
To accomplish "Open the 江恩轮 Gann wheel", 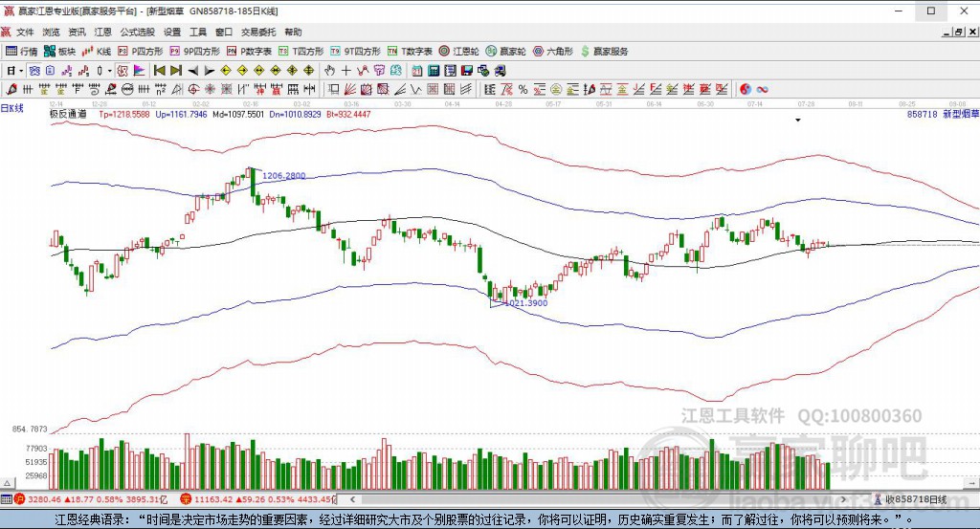I will click(458, 52).
